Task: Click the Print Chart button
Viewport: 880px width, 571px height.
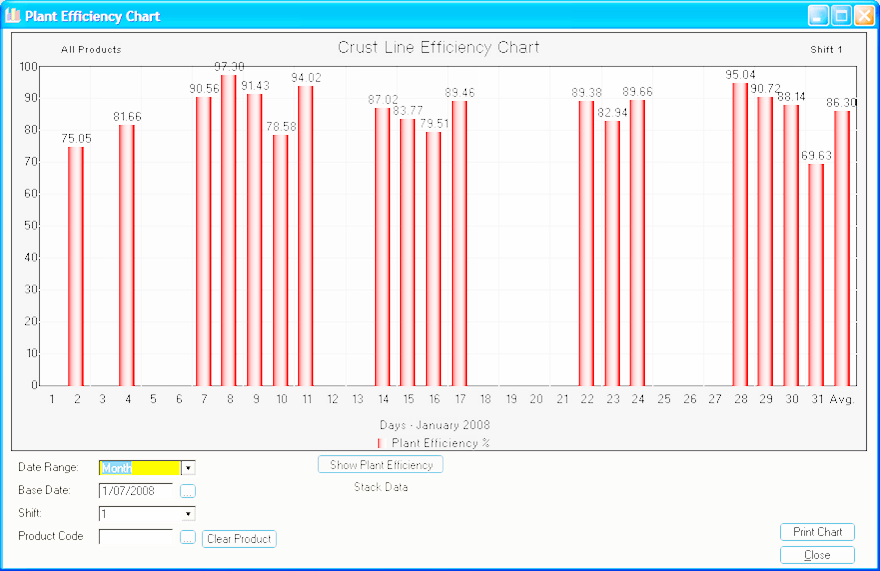Action: 817,532
